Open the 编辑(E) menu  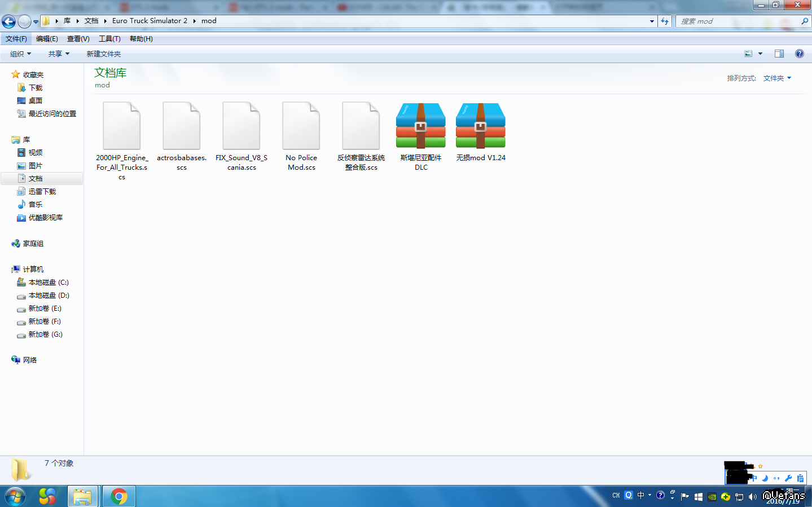47,39
